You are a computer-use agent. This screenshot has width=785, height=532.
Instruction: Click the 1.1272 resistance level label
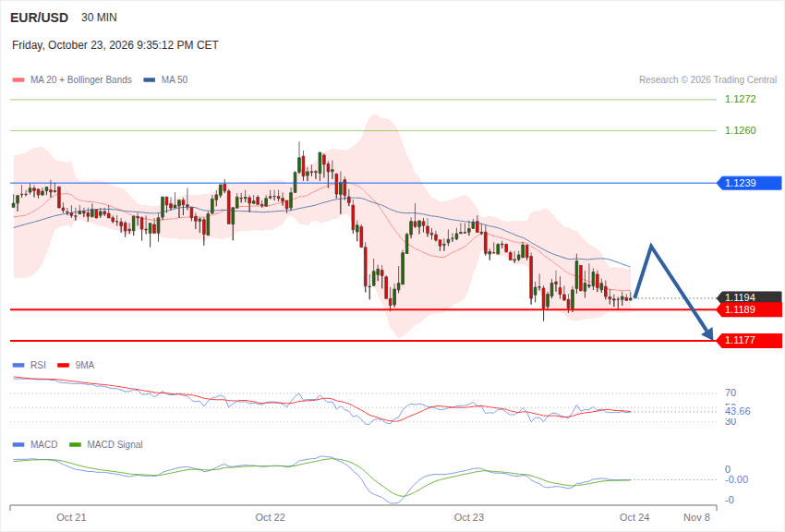(741, 99)
